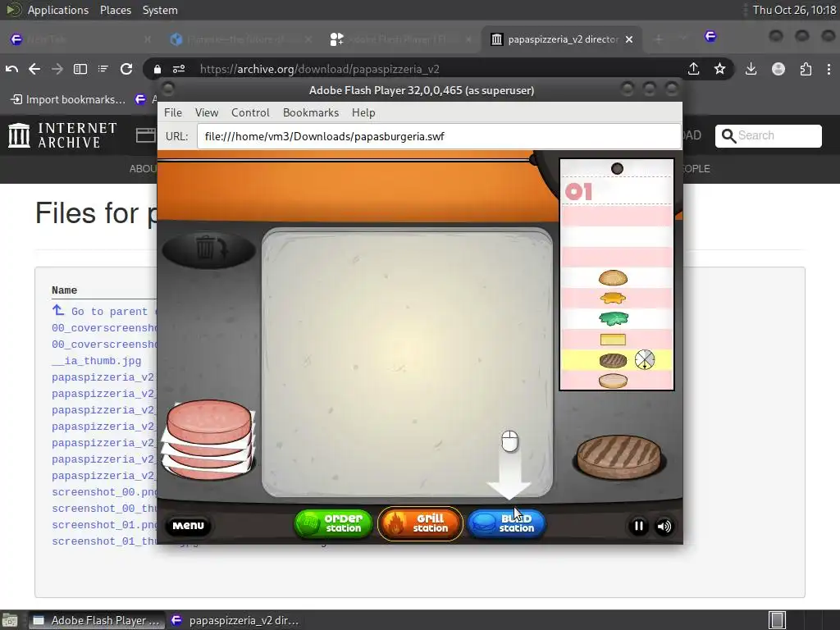Open the Applications menu in top panel
Viewport: 840px width, 630px height.
point(58,10)
